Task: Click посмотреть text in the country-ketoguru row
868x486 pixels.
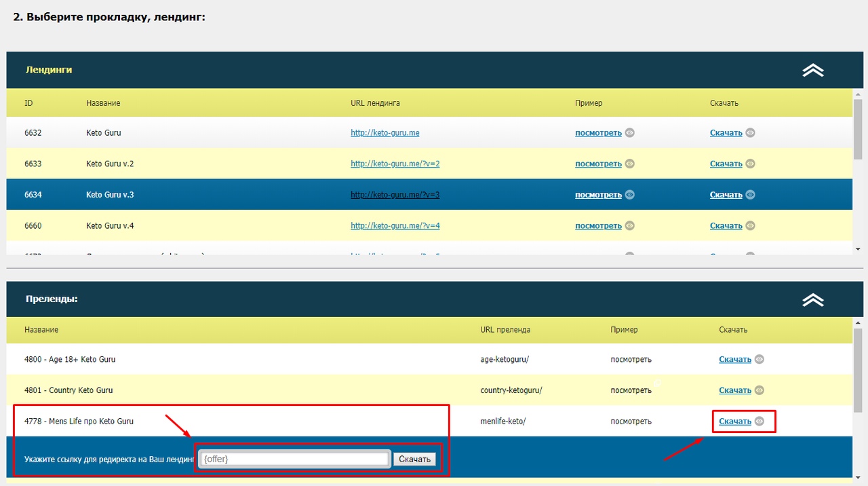Action: [631, 390]
